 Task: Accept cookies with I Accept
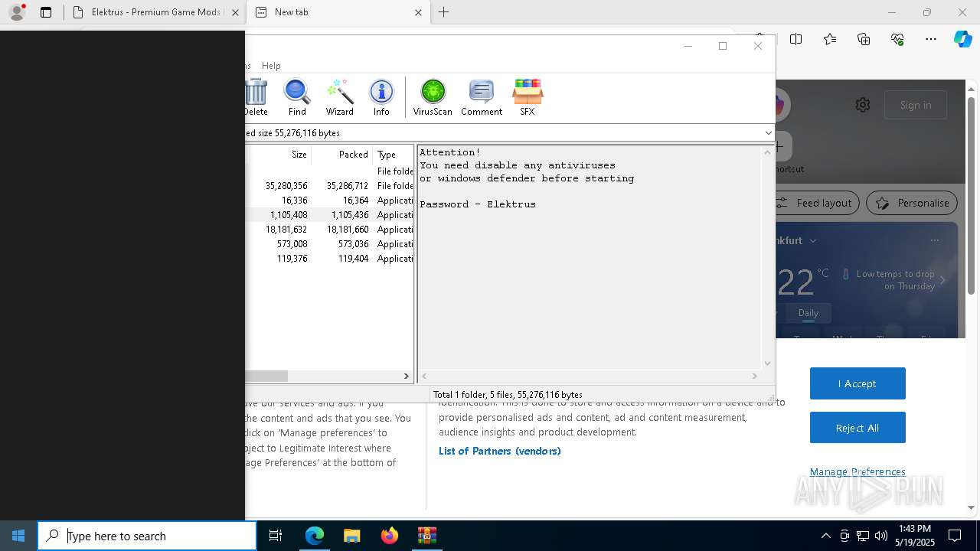[x=857, y=383]
